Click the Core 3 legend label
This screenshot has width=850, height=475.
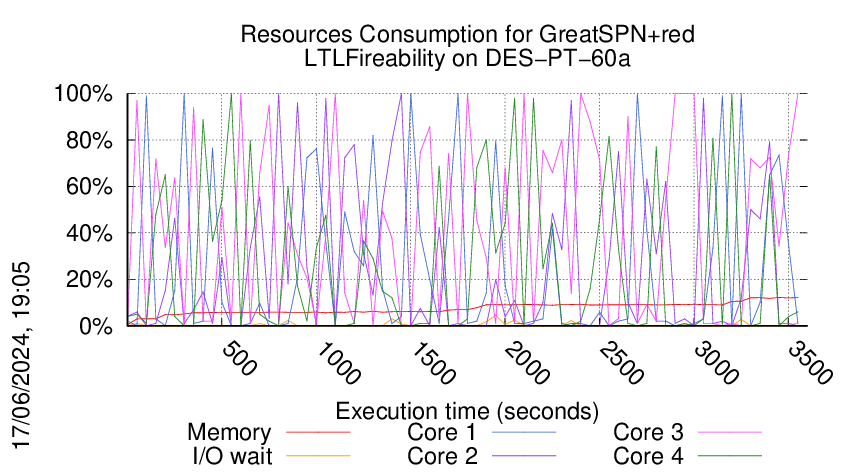648,432
